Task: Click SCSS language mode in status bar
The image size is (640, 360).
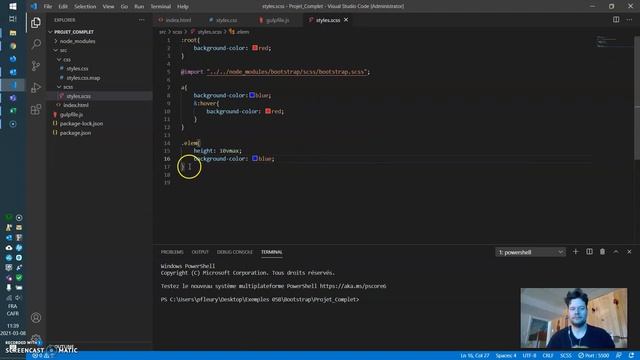Action: [x=565, y=356]
